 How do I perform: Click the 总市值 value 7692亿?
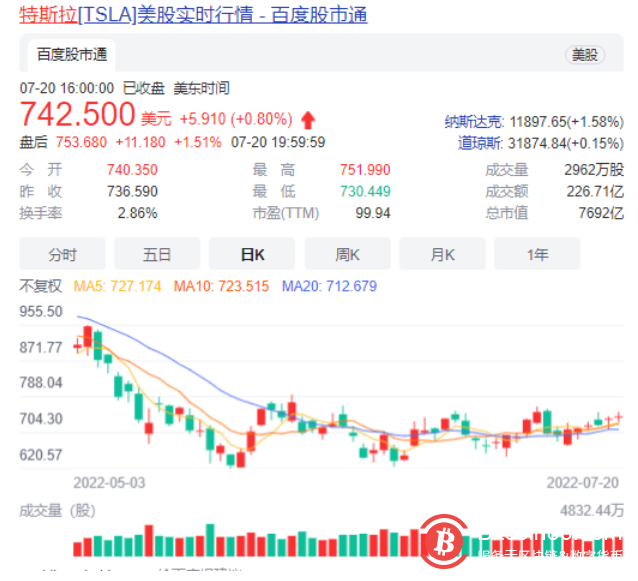point(601,213)
